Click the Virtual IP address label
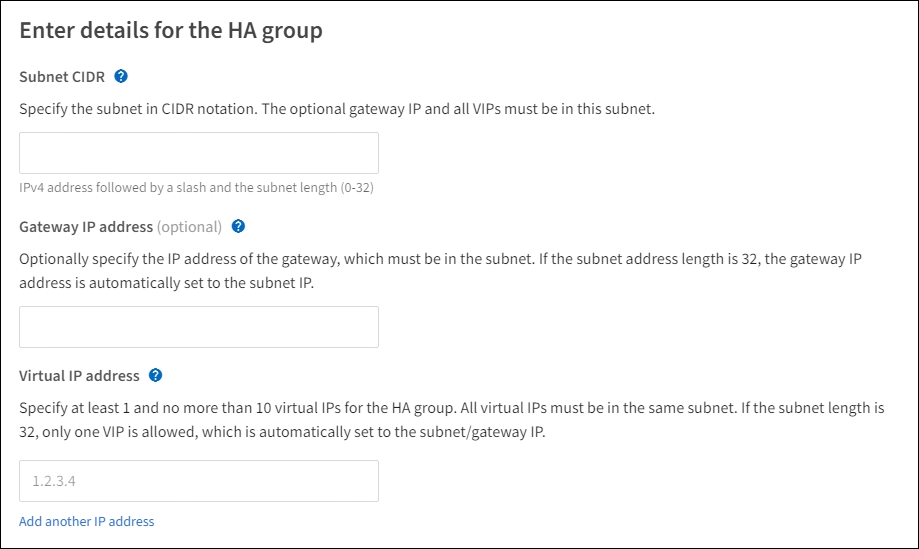919x549 pixels. click(x=80, y=376)
